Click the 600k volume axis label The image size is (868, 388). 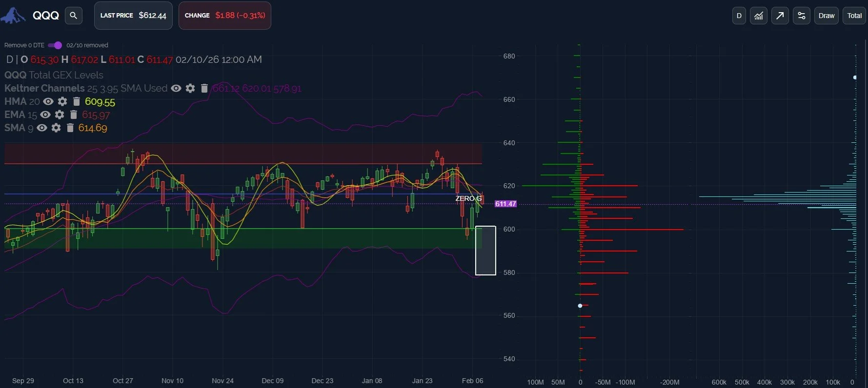719,382
